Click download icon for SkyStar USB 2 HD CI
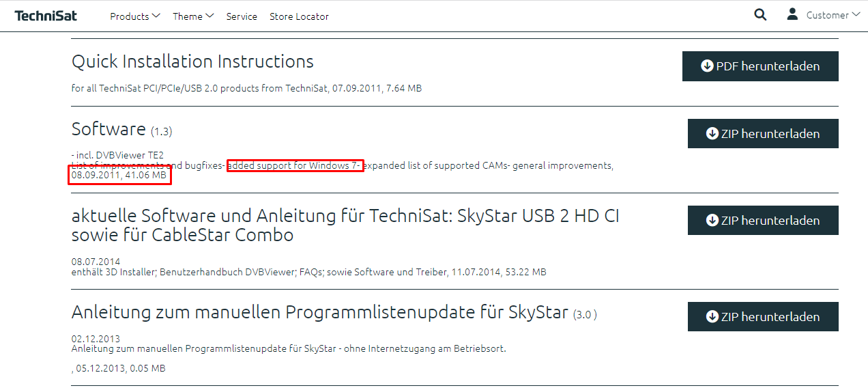The image size is (868, 388). coord(712,221)
